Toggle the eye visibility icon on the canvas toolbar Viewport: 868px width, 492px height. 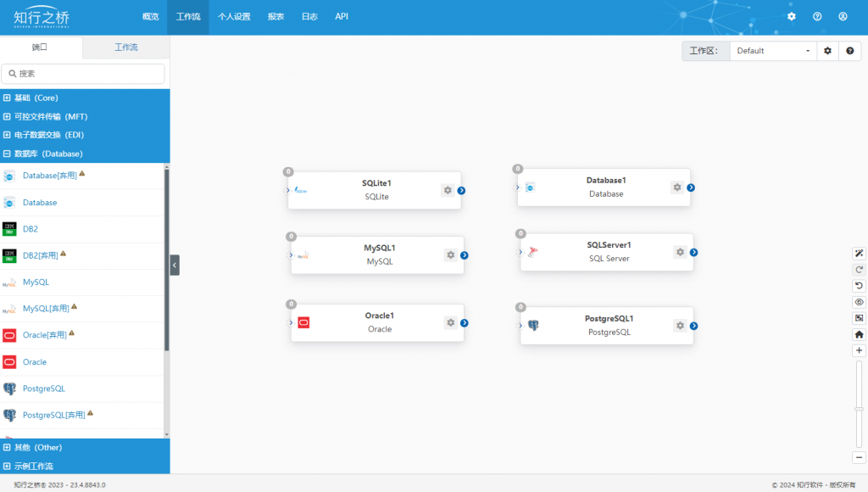click(x=860, y=302)
